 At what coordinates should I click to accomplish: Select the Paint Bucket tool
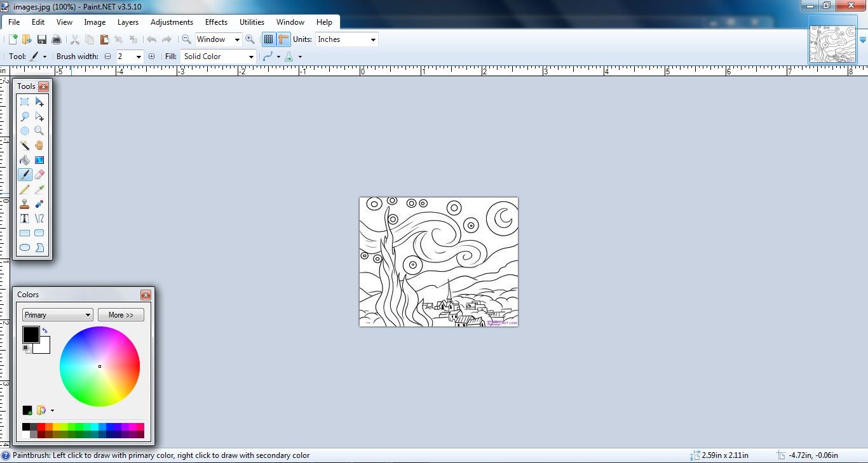[x=24, y=160]
